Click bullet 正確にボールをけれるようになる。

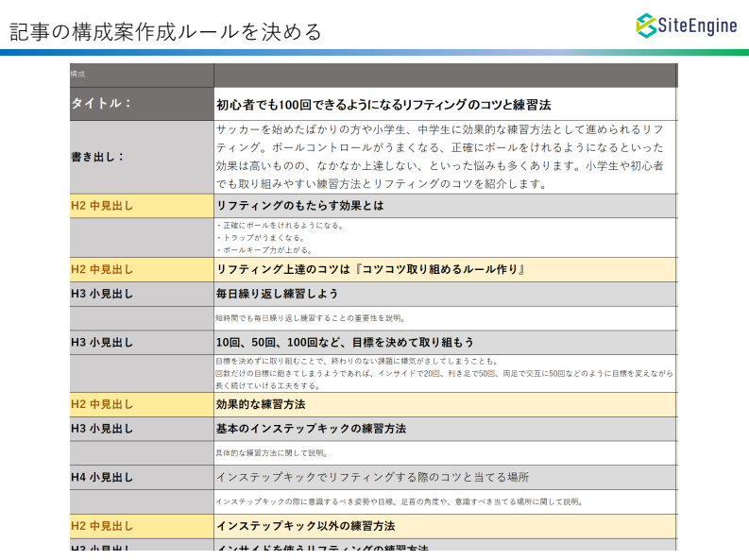click(280, 226)
